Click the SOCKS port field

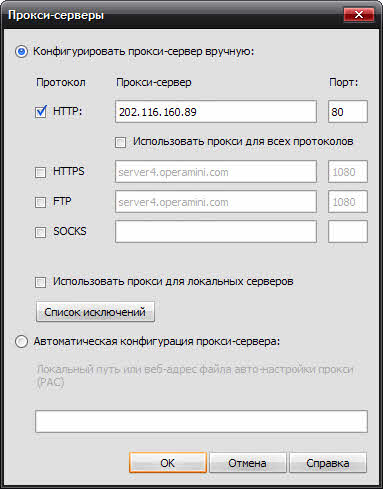coord(348,232)
